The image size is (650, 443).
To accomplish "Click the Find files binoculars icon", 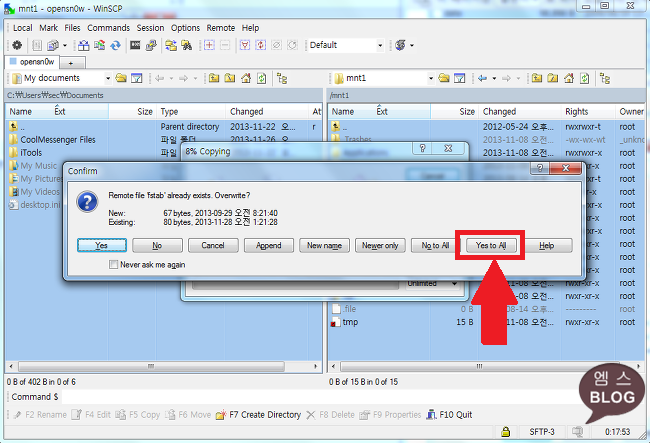I will (187, 45).
